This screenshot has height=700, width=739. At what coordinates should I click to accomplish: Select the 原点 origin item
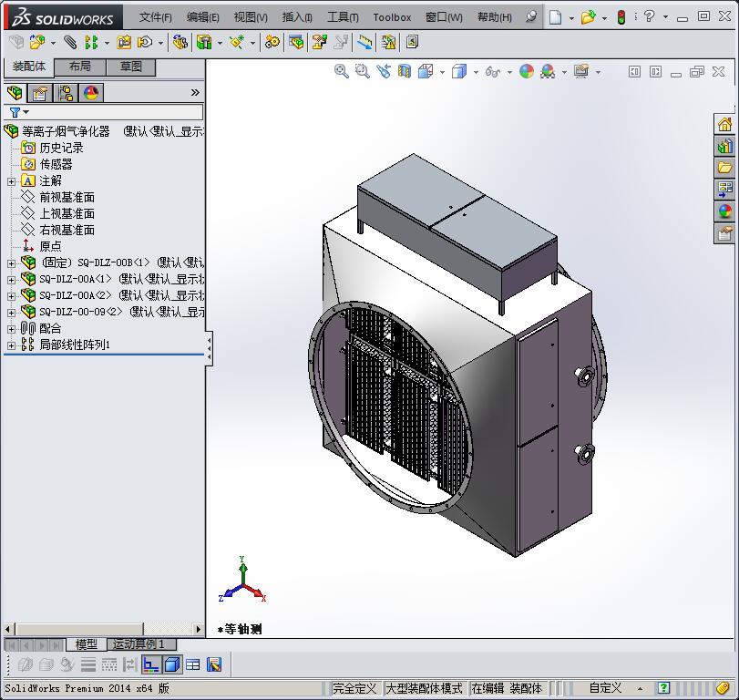[x=50, y=246]
